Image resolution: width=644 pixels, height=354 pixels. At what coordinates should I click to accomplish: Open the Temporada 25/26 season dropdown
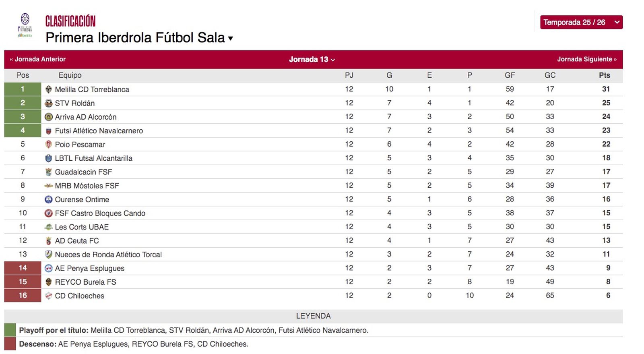tap(581, 22)
